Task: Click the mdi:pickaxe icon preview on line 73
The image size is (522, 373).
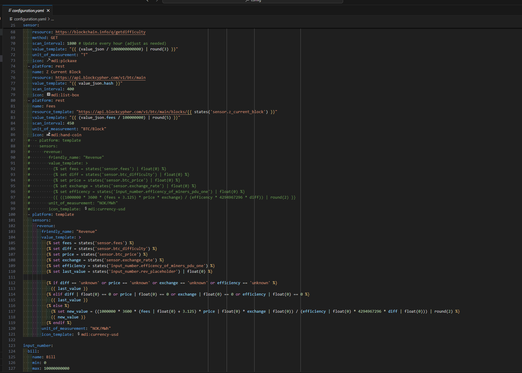Action: (48, 60)
